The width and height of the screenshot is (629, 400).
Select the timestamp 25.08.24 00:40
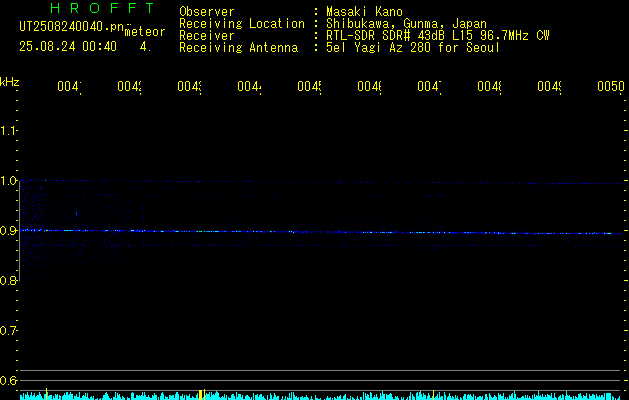pos(68,47)
